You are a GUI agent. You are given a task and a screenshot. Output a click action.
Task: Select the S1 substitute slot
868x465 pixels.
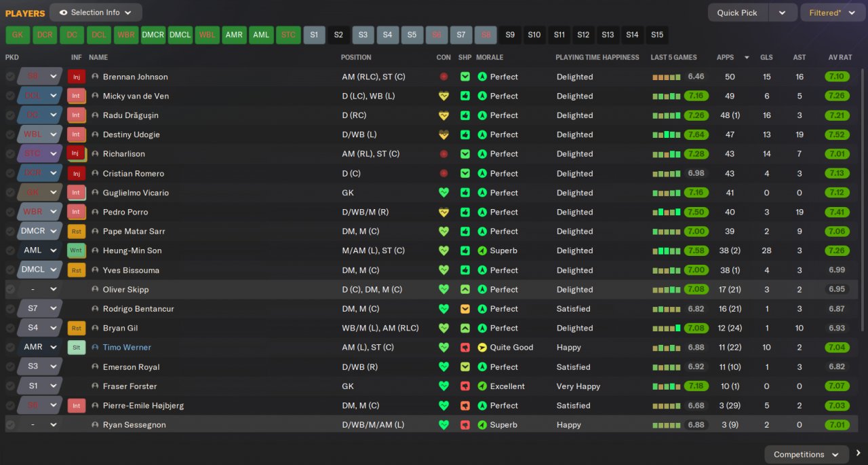(314, 35)
